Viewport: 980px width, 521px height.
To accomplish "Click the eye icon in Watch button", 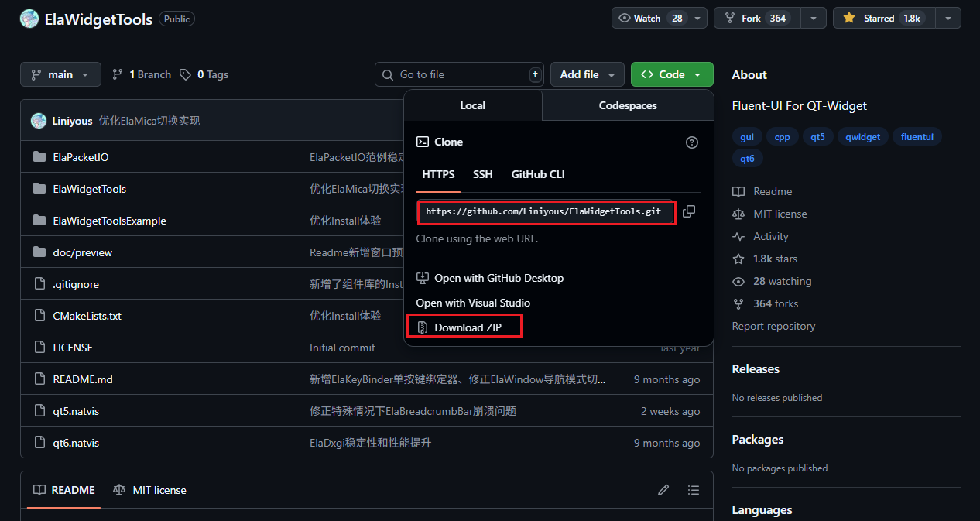I will point(625,18).
